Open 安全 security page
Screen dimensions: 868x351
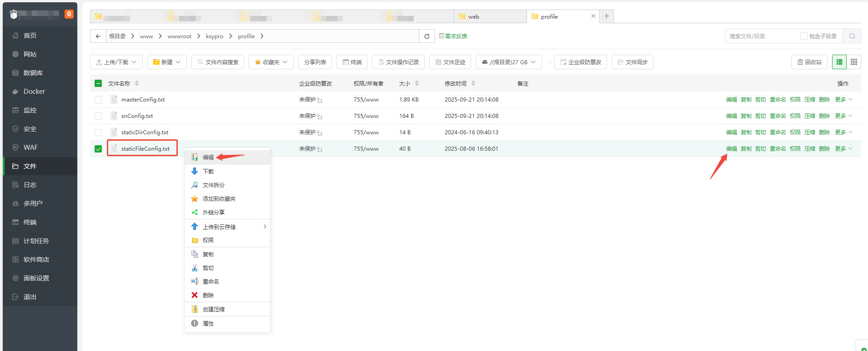pyautogui.click(x=40, y=129)
